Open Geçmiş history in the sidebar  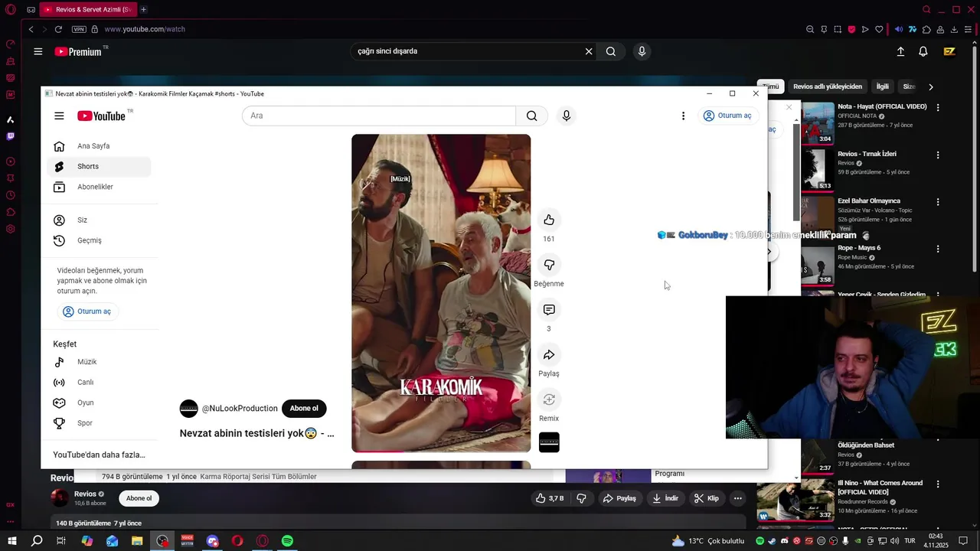pyautogui.click(x=100, y=240)
